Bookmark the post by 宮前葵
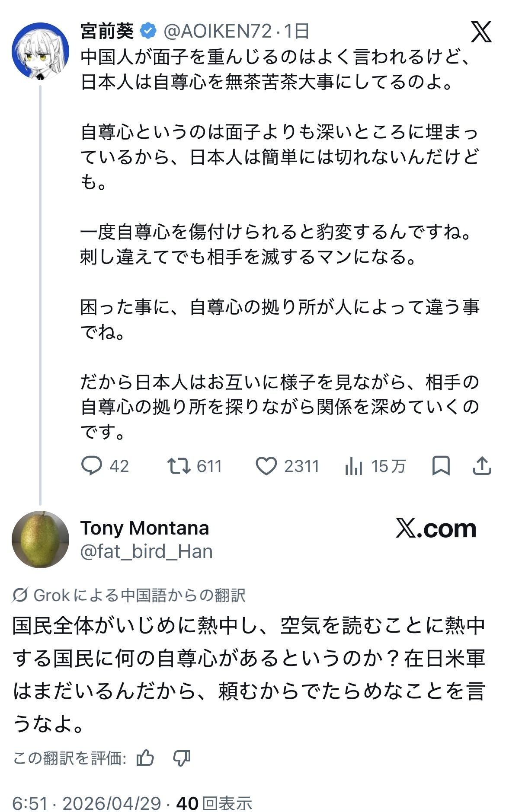 [441, 466]
